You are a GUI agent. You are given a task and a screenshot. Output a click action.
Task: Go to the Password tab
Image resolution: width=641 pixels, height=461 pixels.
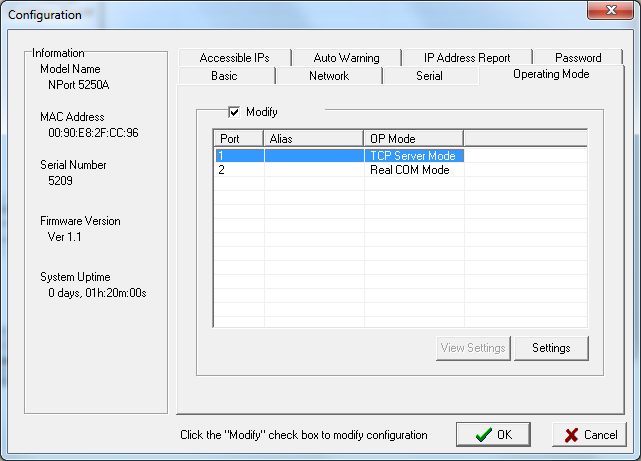pyautogui.click(x=578, y=58)
